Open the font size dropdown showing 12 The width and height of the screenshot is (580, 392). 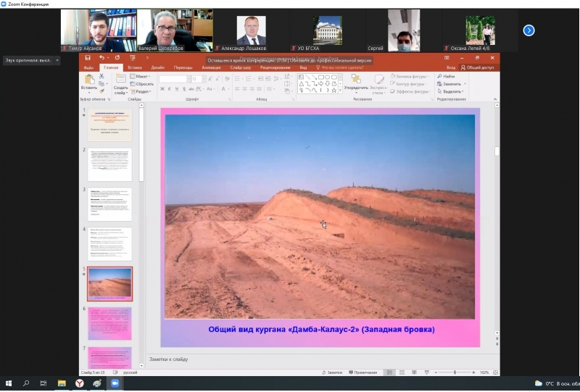pyautogui.click(x=204, y=79)
